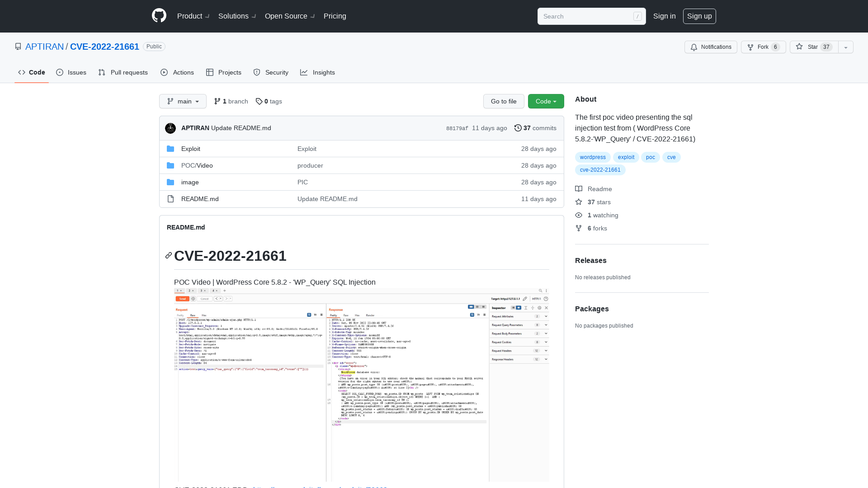Click the Go to file button
The width and height of the screenshot is (868, 488).
pyautogui.click(x=504, y=101)
